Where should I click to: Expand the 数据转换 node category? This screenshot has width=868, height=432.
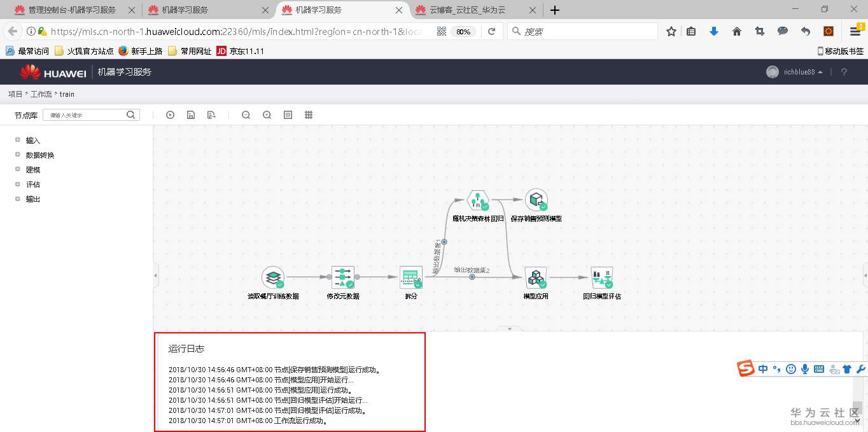tap(18, 155)
